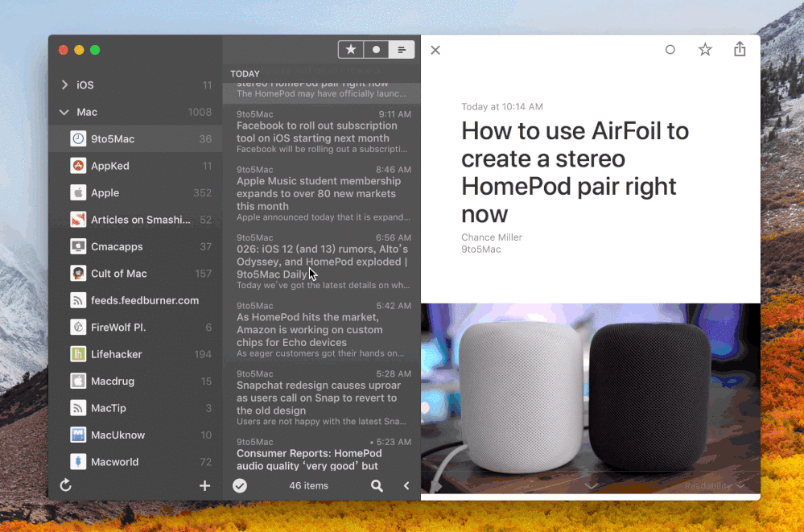Click the FireWolf feed icon
This screenshot has height=532, width=804.
(78, 328)
